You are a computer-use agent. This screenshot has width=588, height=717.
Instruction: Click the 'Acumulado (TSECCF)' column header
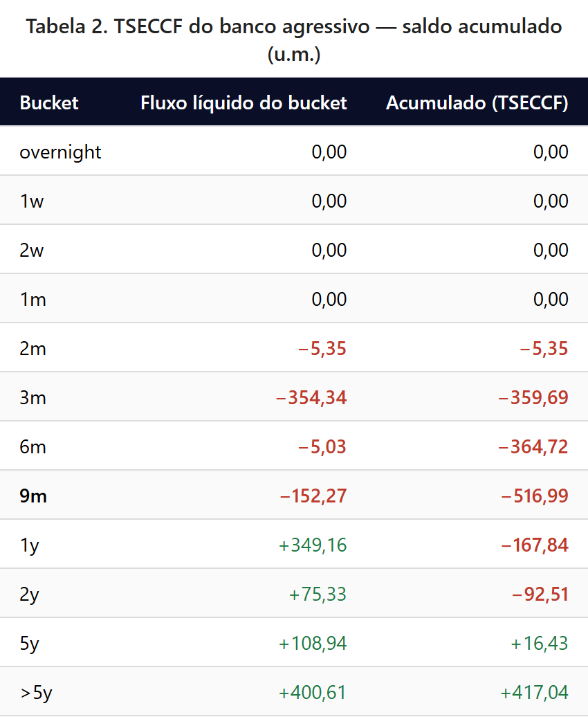477,103
